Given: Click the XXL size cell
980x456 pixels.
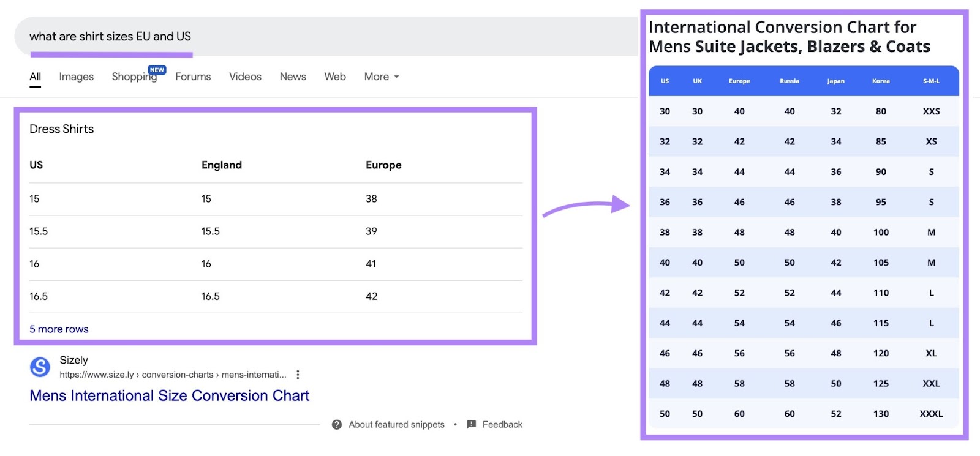Looking at the screenshot, I should click(931, 384).
